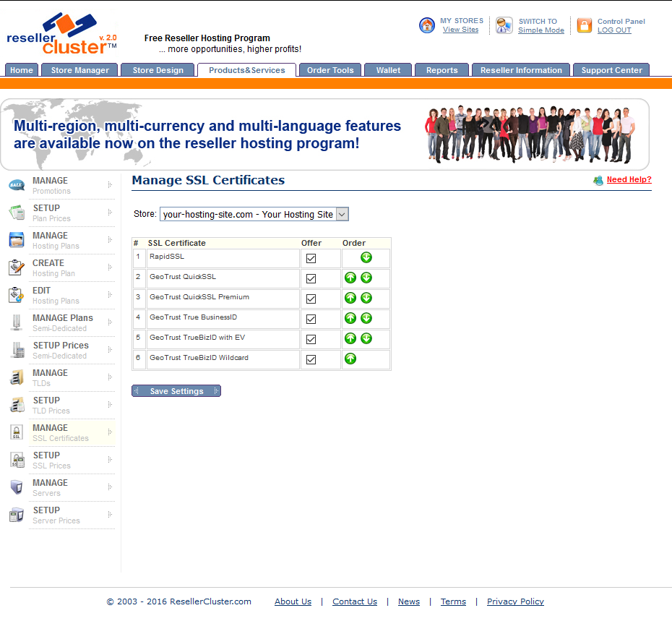Go to the Support Center tab

pos(611,70)
